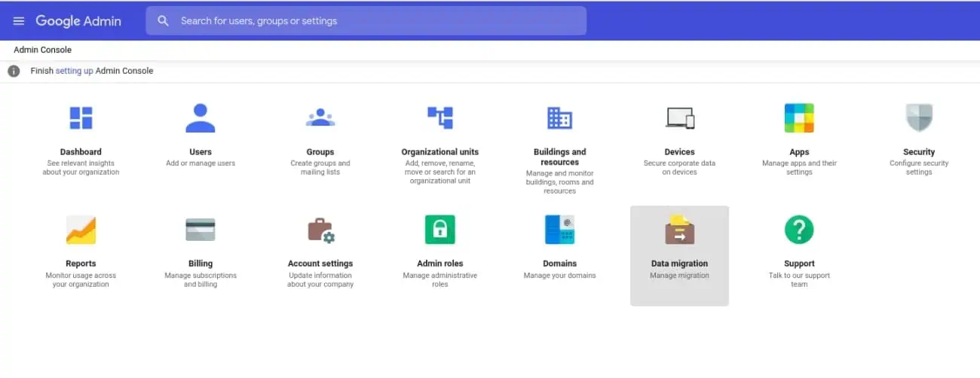Open the Reports chart icon
Image resolution: width=980 pixels, height=378 pixels.
pos(81,230)
